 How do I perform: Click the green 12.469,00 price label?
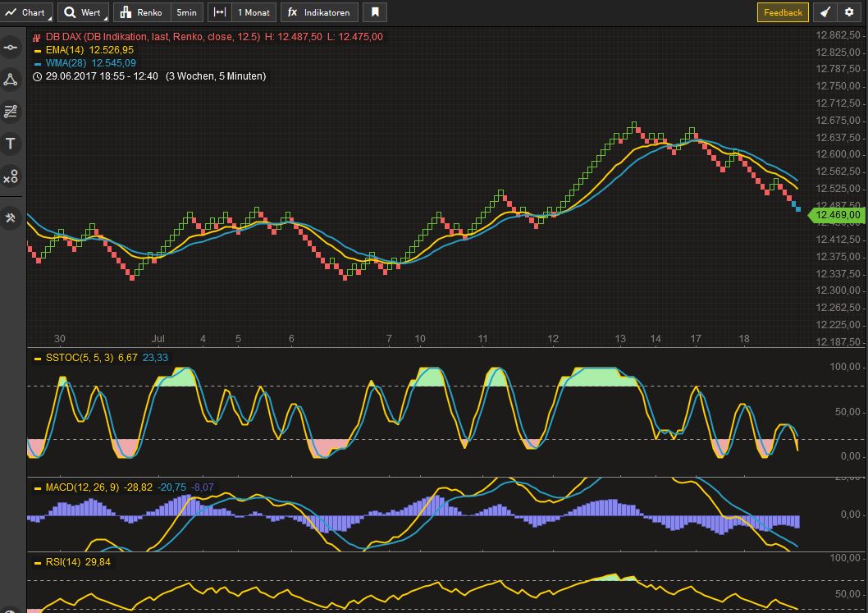click(837, 215)
